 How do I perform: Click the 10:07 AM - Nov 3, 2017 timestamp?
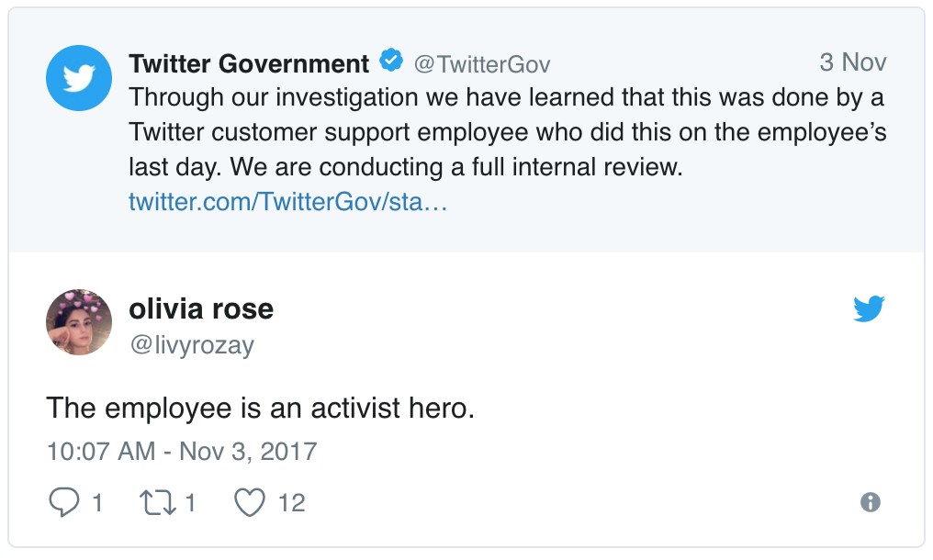(x=182, y=452)
